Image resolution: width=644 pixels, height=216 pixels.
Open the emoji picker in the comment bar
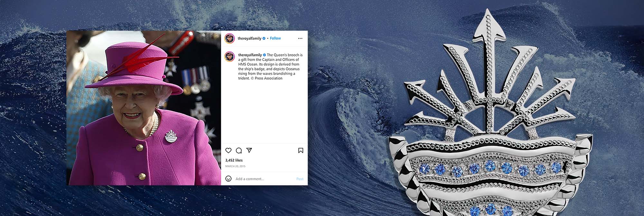pyautogui.click(x=228, y=179)
